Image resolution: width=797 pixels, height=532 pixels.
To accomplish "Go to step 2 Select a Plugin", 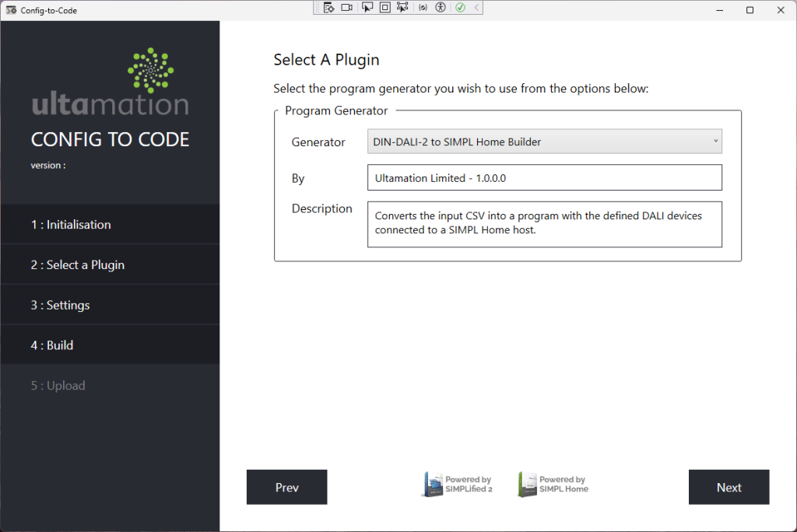I will [111, 264].
